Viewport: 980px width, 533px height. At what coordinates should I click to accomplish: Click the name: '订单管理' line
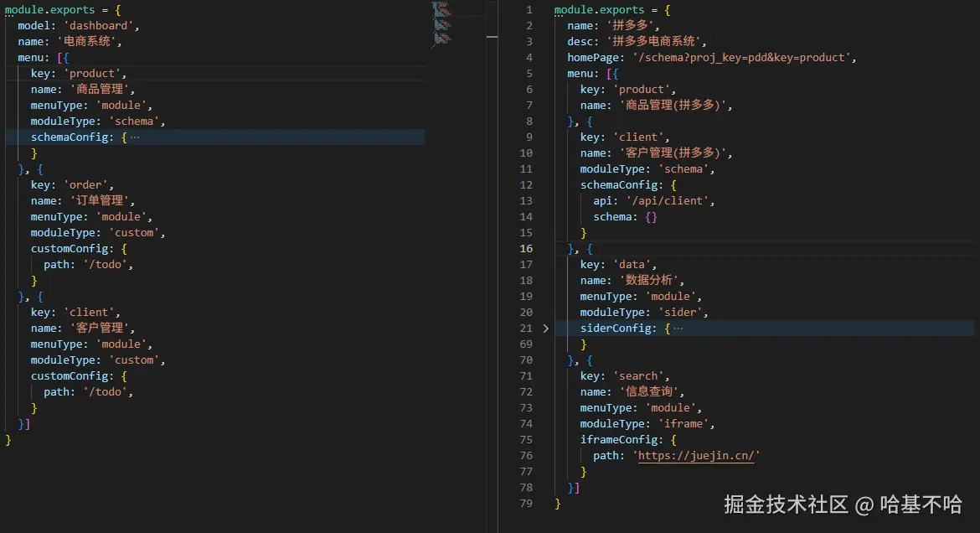pyautogui.click(x=82, y=201)
